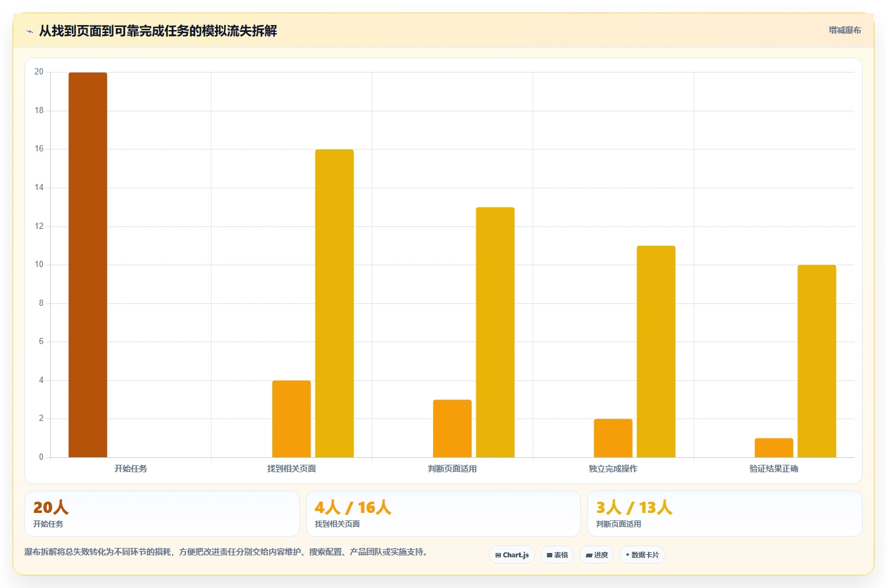Click the tall yellow bar for 验证结果正确

point(817,361)
